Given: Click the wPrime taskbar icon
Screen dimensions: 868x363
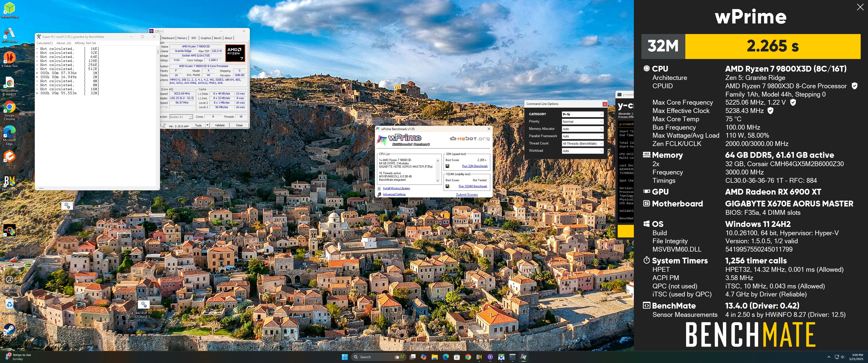Looking at the screenshot, I should click(524, 357).
